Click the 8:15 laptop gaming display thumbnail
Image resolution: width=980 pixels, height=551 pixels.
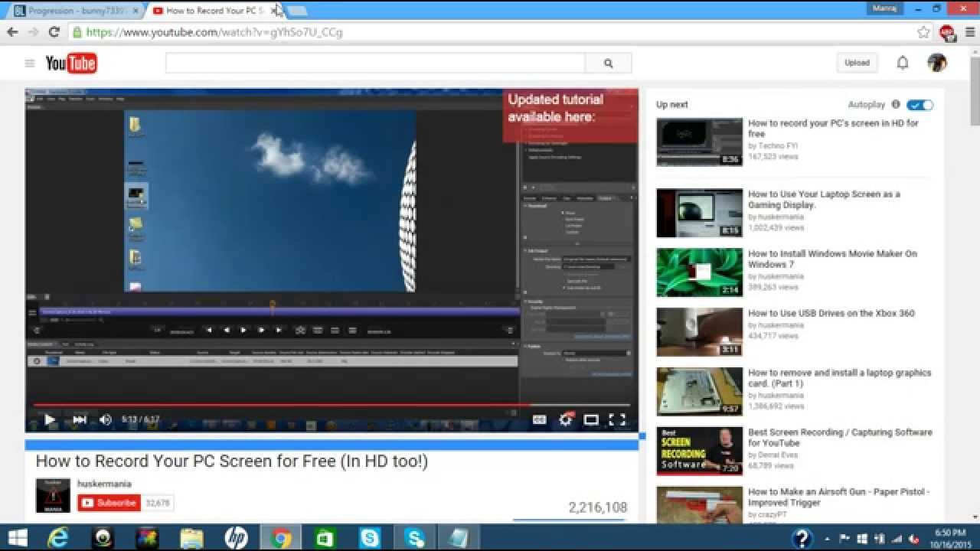pyautogui.click(x=699, y=213)
